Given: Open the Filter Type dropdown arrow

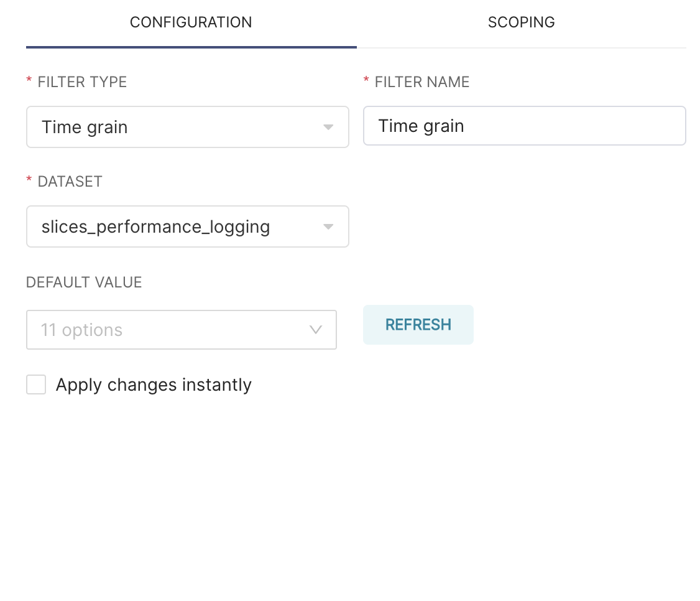Looking at the screenshot, I should tap(329, 127).
